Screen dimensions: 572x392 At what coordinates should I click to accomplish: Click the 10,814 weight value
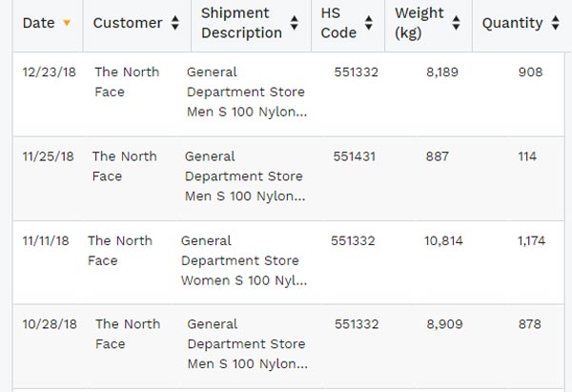click(444, 241)
